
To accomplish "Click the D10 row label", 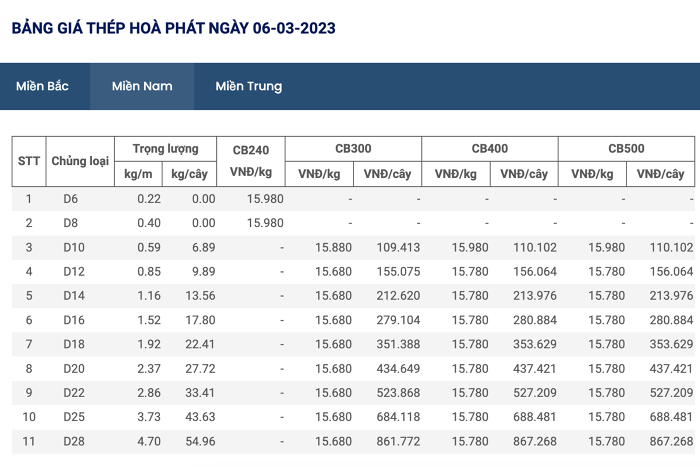I will (x=74, y=247).
